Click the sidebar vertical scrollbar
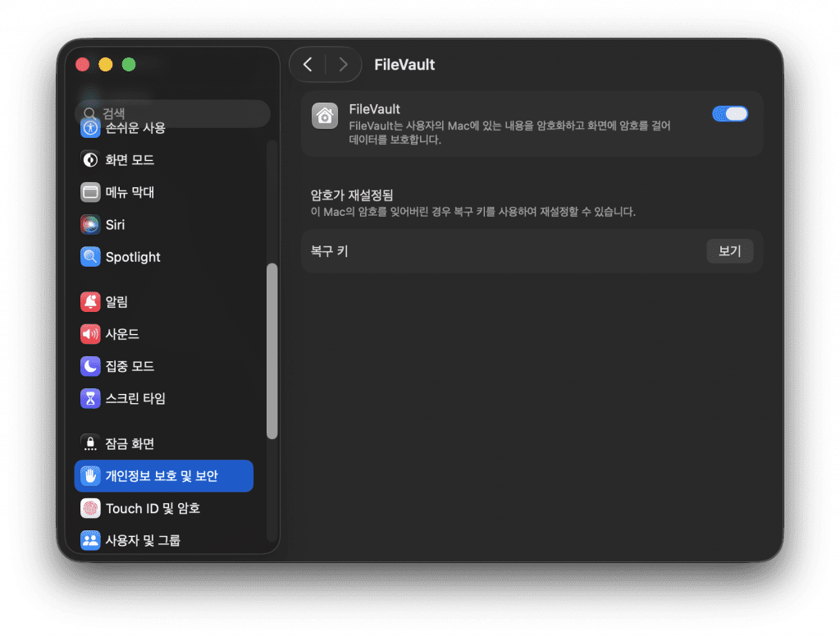This screenshot has height=637, width=840. click(x=272, y=351)
